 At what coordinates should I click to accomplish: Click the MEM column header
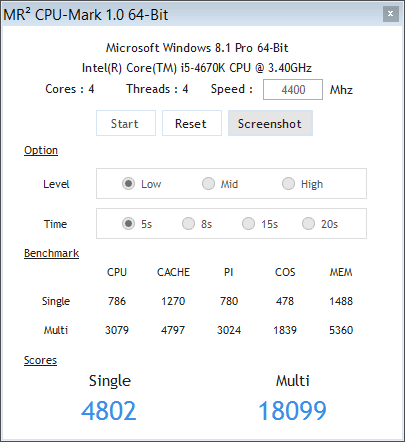point(341,272)
